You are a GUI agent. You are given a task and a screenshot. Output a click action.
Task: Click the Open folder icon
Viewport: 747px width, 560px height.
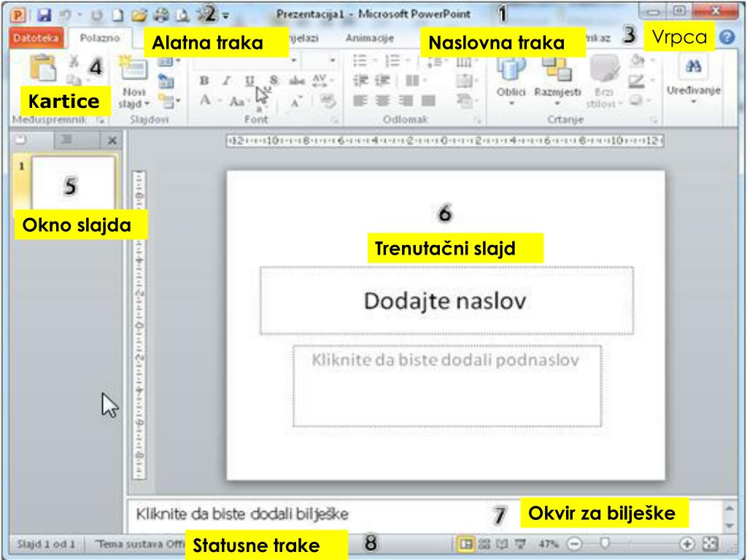click(x=139, y=15)
